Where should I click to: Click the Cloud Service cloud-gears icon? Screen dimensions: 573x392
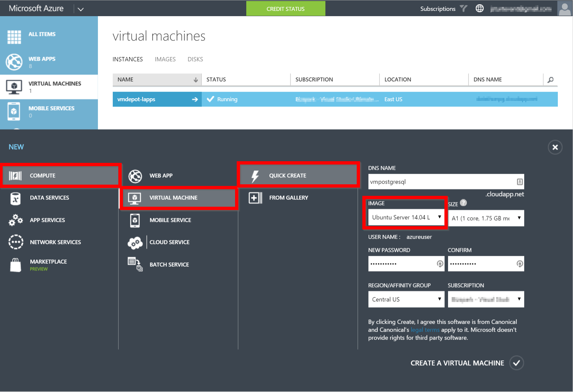[135, 243]
